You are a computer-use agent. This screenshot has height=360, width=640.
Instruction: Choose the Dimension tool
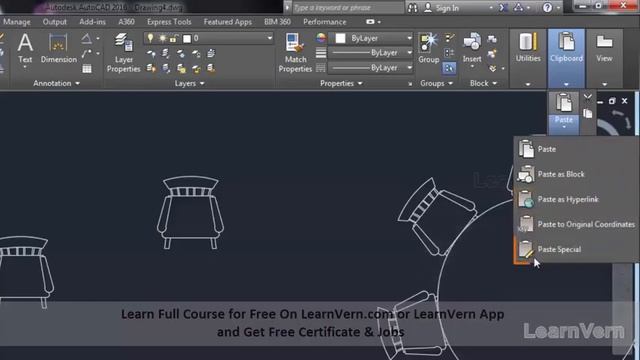58,49
